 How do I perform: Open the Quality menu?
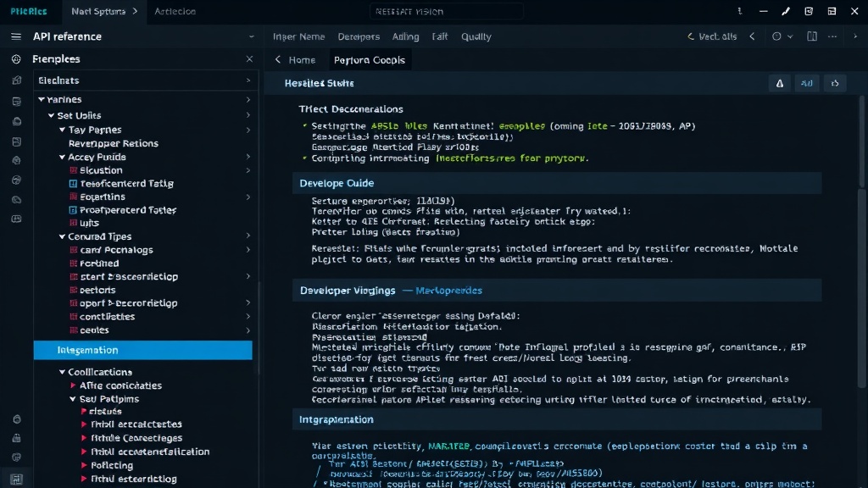[x=476, y=36]
